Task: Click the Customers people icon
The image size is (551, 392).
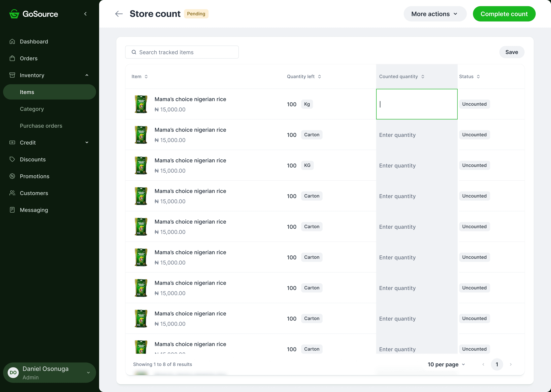Action: (12, 193)
